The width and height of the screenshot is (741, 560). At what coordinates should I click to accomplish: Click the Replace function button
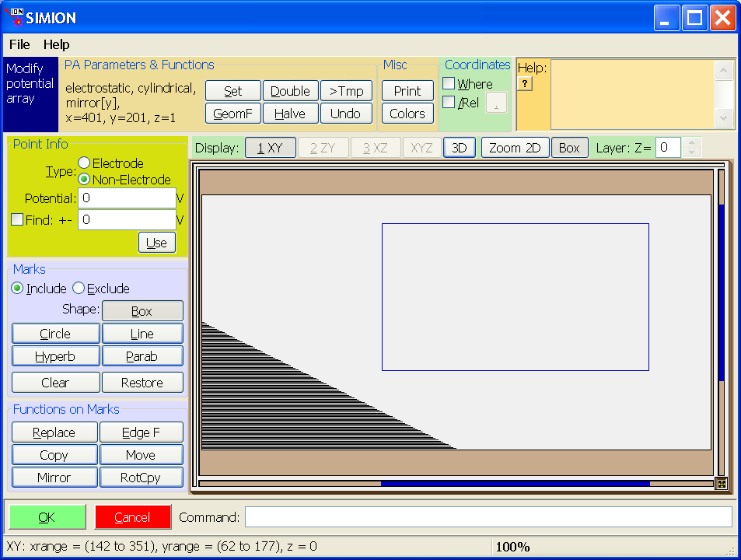[54, 432]
